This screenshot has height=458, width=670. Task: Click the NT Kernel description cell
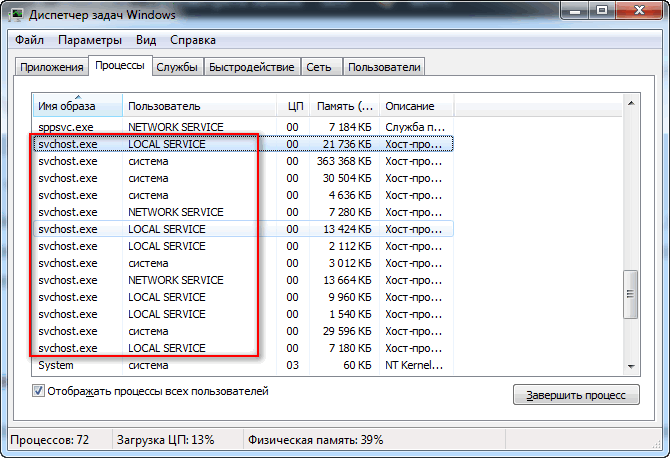414,365
